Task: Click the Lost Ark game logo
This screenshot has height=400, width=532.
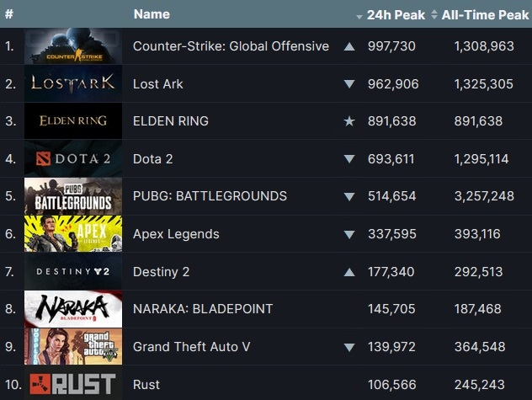Action: pos(72,83)
